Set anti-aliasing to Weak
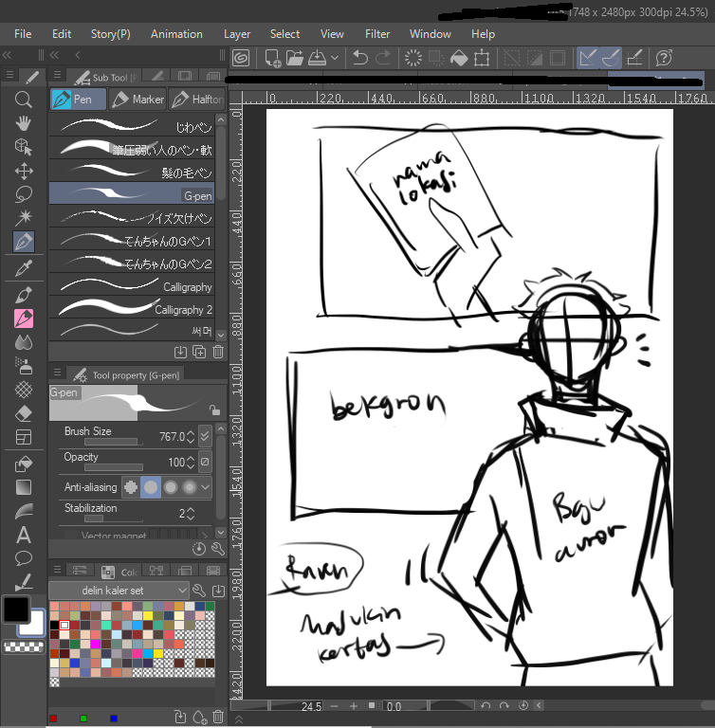715x728 pixels. tap(151, 487)
